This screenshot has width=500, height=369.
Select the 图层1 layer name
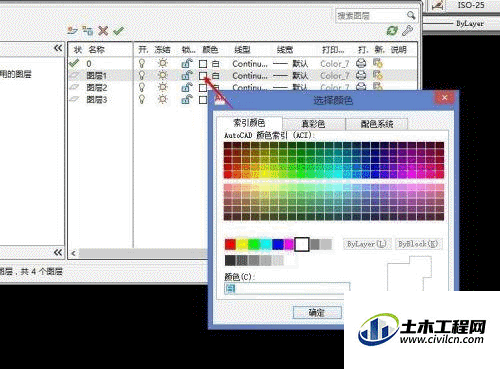[x=97, y=76]
